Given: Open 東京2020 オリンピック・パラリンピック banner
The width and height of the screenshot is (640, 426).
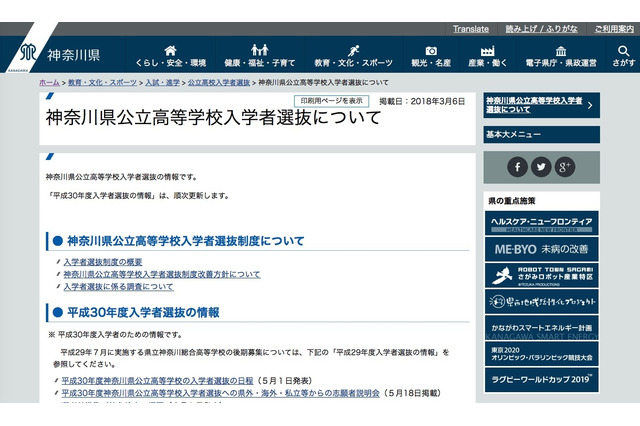Looking at the screenshot, I should (x=541, y=354).
